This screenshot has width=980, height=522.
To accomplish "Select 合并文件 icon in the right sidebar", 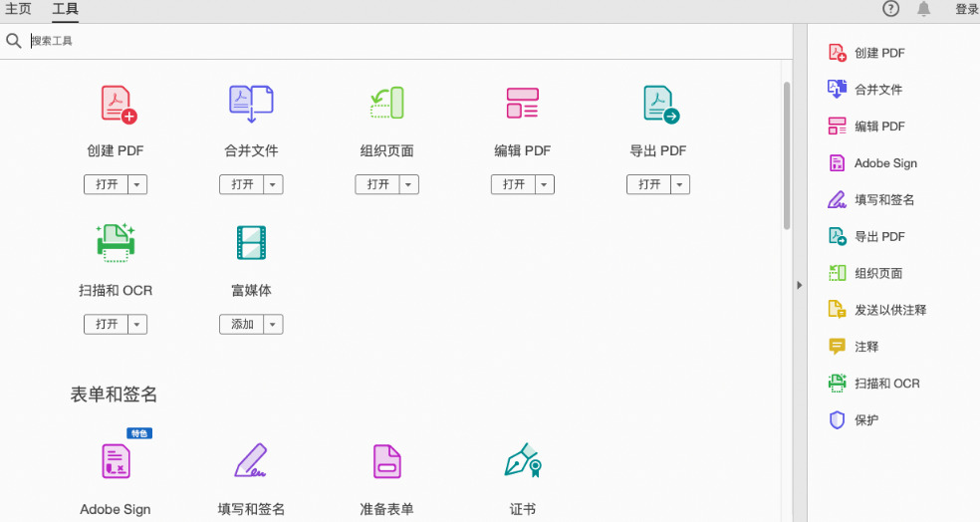I will [837, 90].
